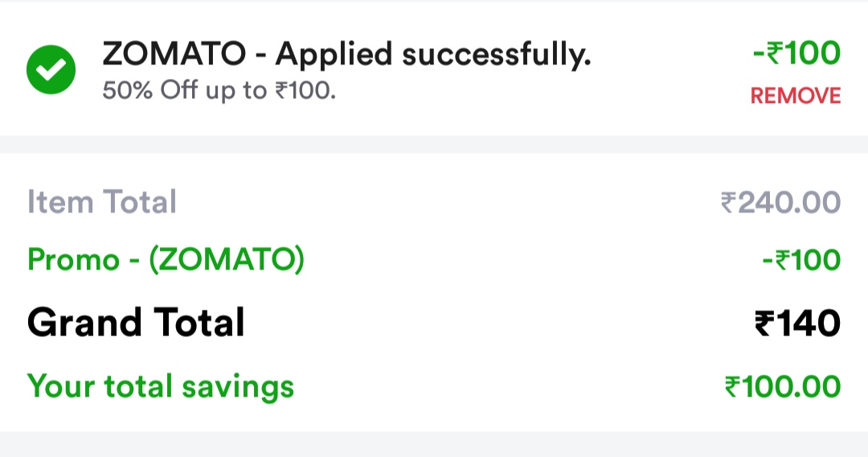Tap the rupee symbol in ₹240.00
This screenshot has height=457, width=868.
[729, 203]
